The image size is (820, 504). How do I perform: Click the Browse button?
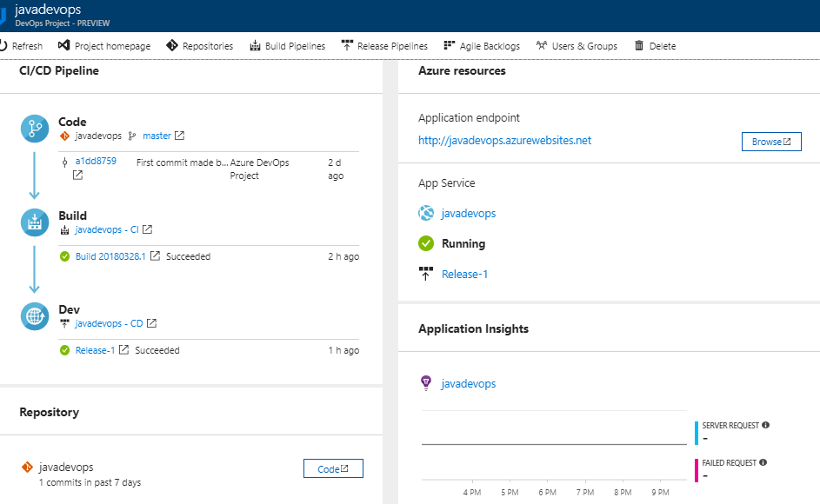(x=771, y=142)
